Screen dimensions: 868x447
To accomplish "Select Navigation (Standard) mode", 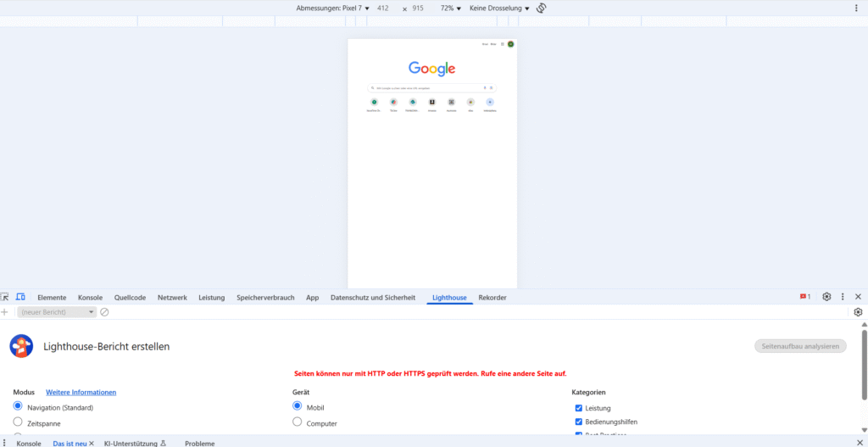I will (18, 406).
